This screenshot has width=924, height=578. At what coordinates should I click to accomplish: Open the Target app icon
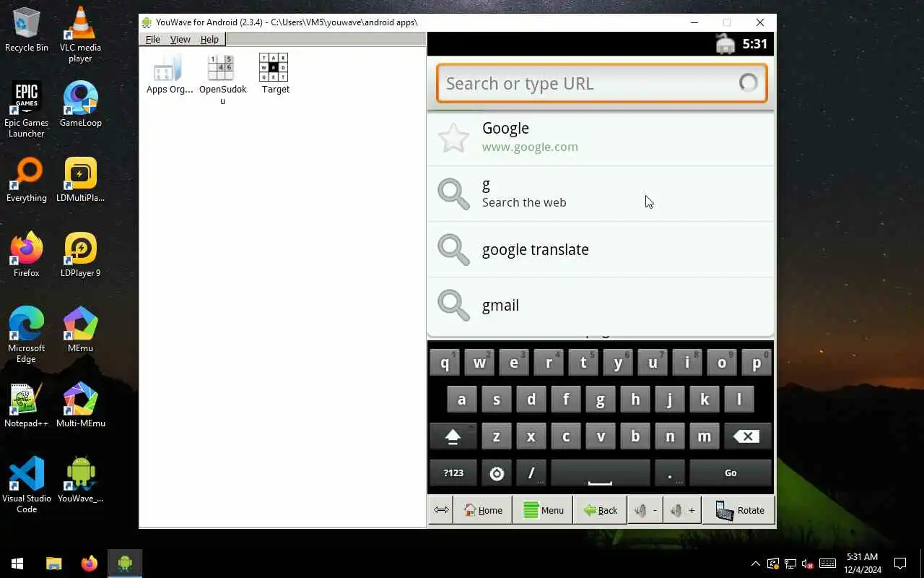click(275, 74)
